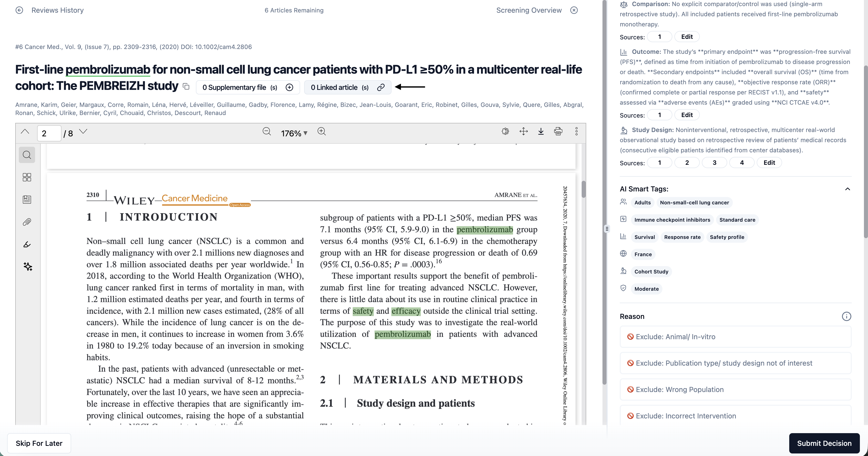The height and width of the screenshot is (456, 868).
Task: Download the PDF document
Action: click(x=541, y=132)
